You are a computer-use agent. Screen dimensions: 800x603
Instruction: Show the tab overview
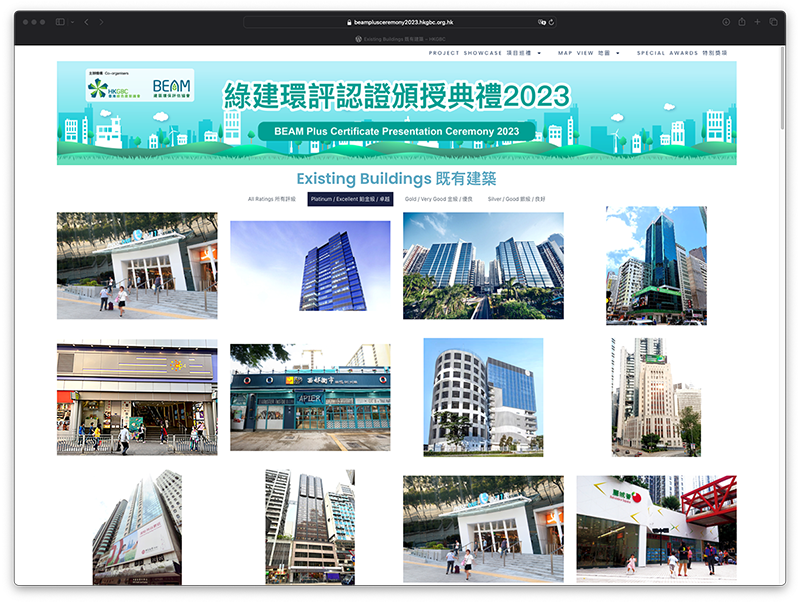coord(773,22)
